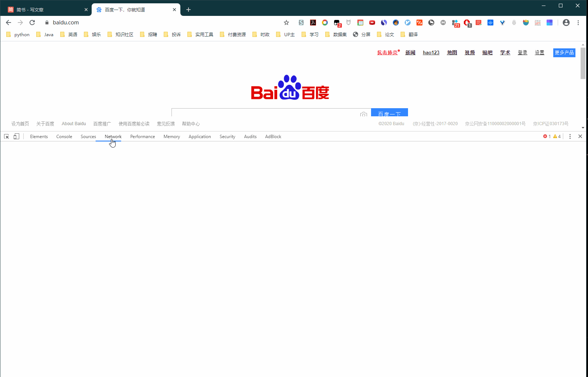Click the 抗击肺炎 link

coord(387,52)
